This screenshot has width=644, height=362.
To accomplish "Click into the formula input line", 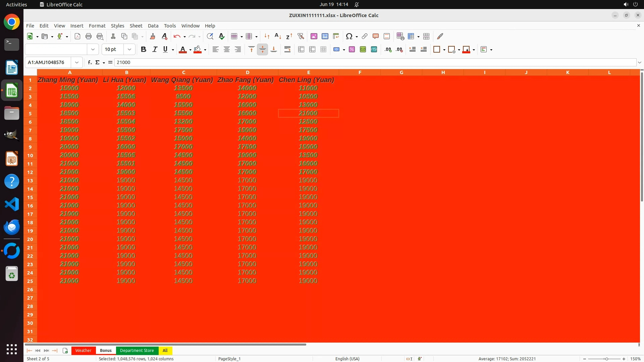I will point(369,62).
